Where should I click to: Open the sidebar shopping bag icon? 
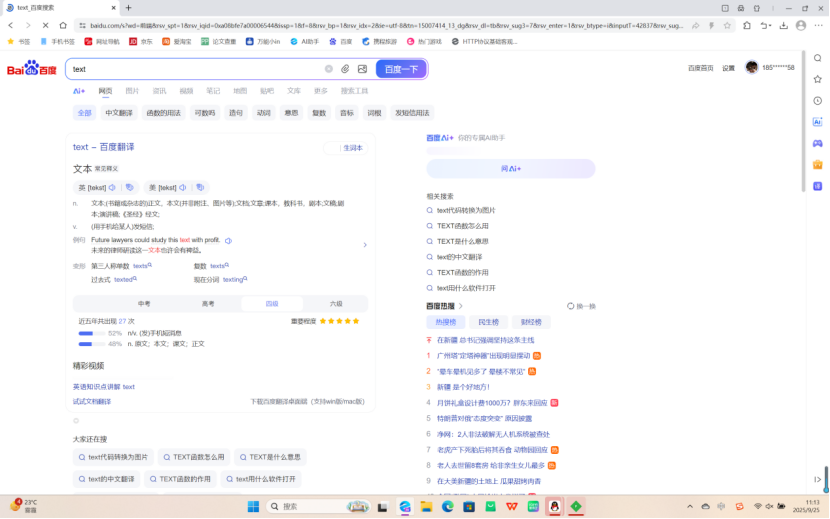pos(818,165)
